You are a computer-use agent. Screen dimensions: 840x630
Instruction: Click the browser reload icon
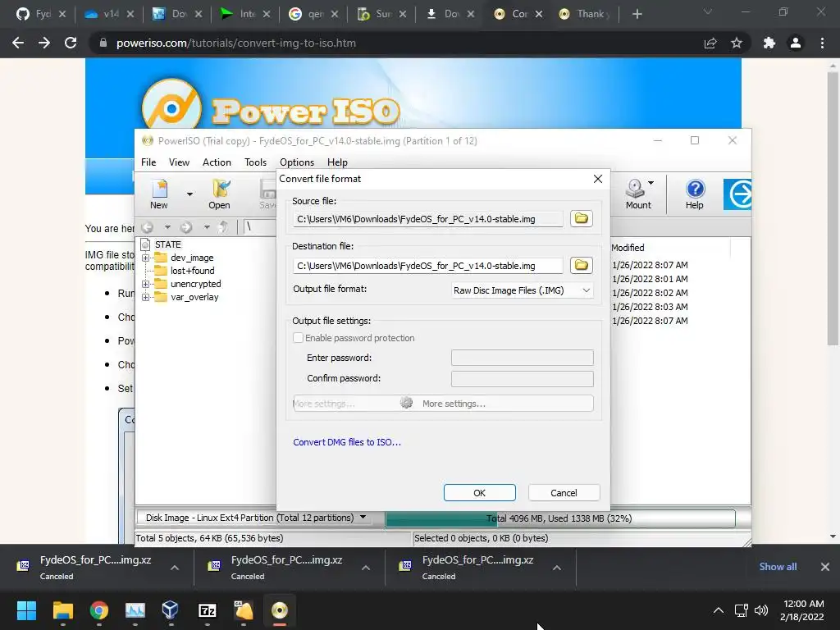pyautogui.click(x=71, y=43)
